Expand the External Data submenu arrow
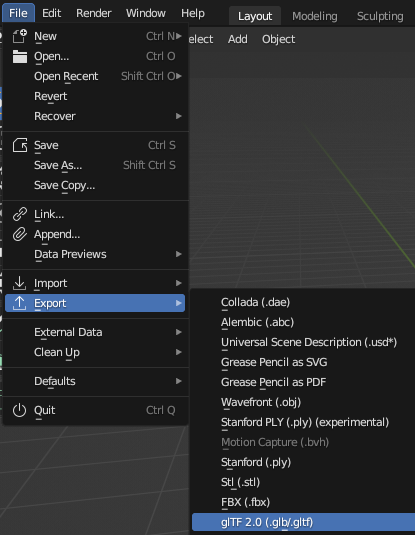This screenshot has height=535, width=415. [x=178, y=332]
